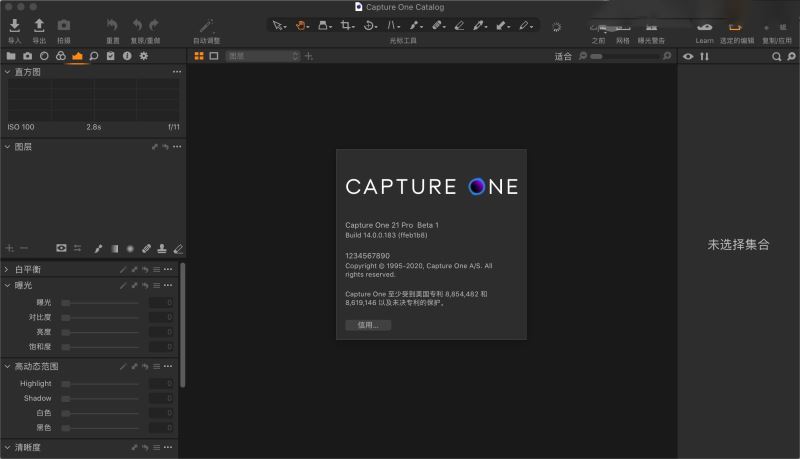Click the Highlight slider track

click(100, 384)
